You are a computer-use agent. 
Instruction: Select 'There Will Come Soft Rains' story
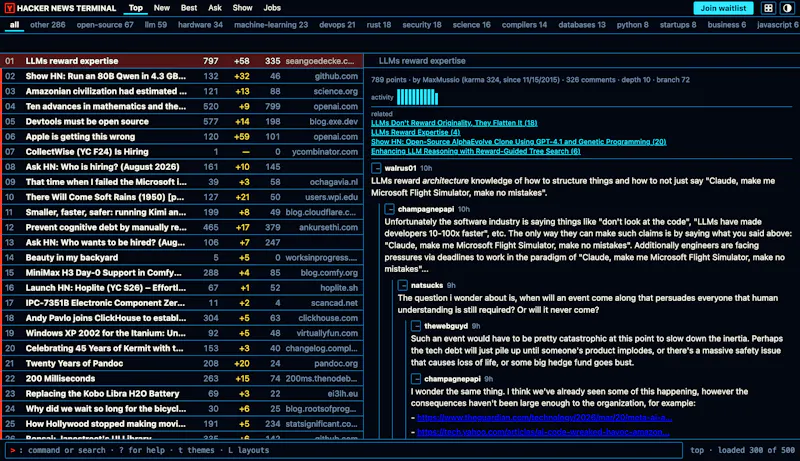[183, 197]
